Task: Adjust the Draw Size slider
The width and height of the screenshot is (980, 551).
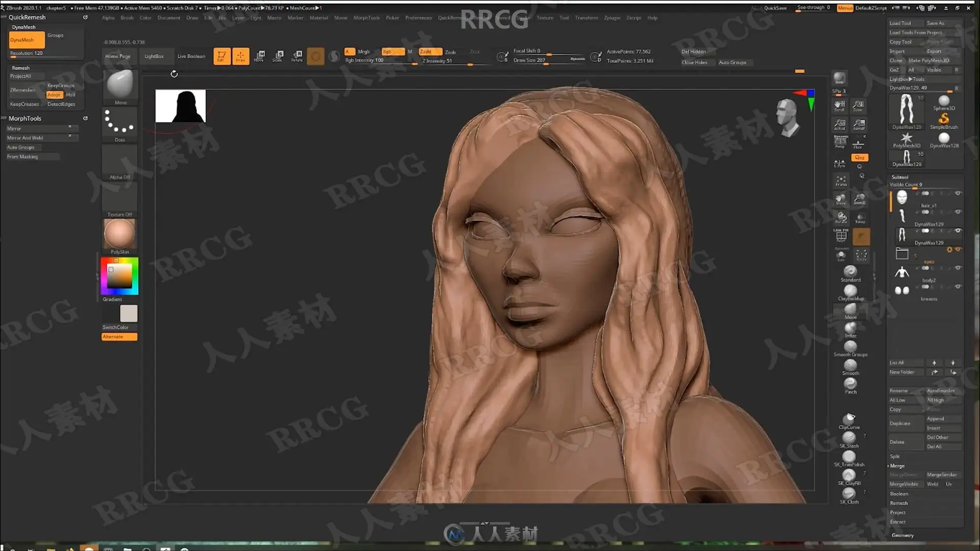Action: 549,60
